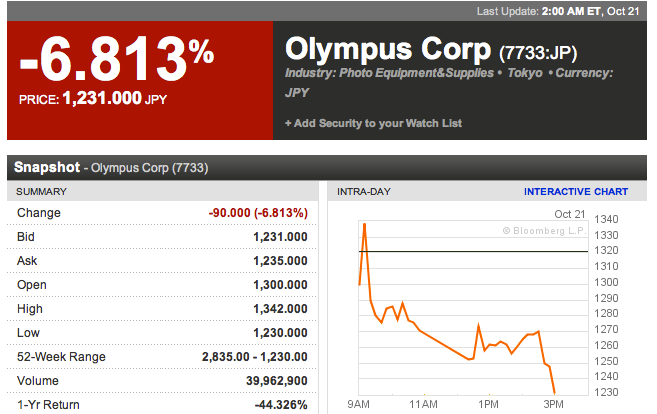Click the 1300 price axis label
Screen dimensions: 657x414
[606, 282]
